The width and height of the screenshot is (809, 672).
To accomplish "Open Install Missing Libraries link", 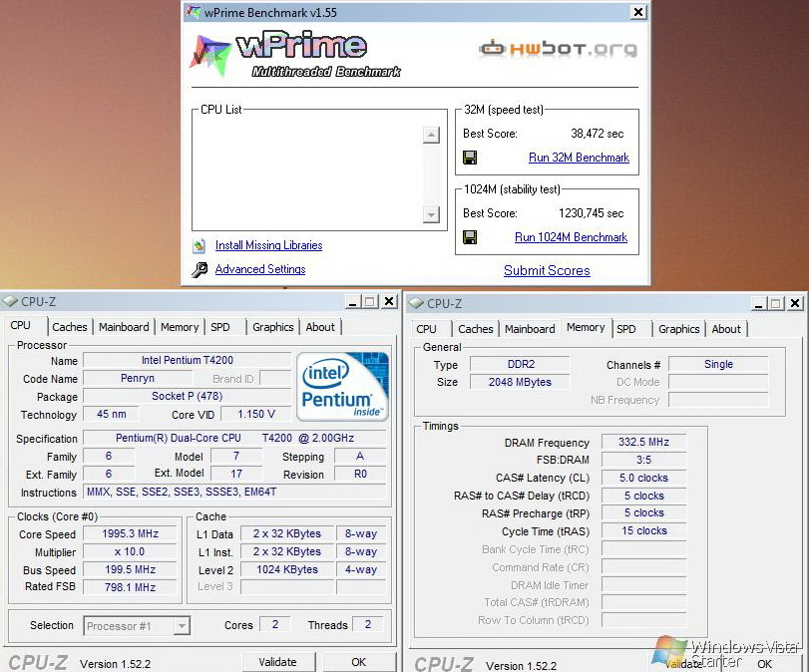I will coord(268,245).
